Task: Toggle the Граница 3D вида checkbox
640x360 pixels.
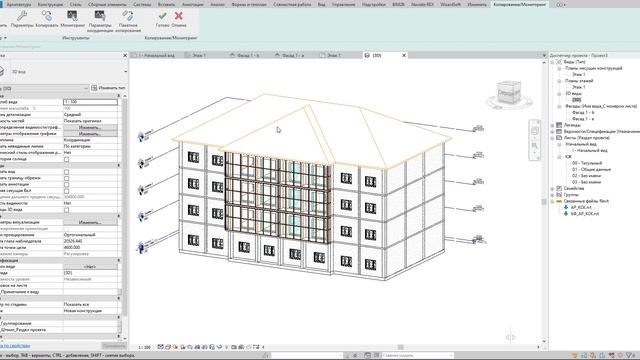Action: pyautogui.click(x=67, y=210)
